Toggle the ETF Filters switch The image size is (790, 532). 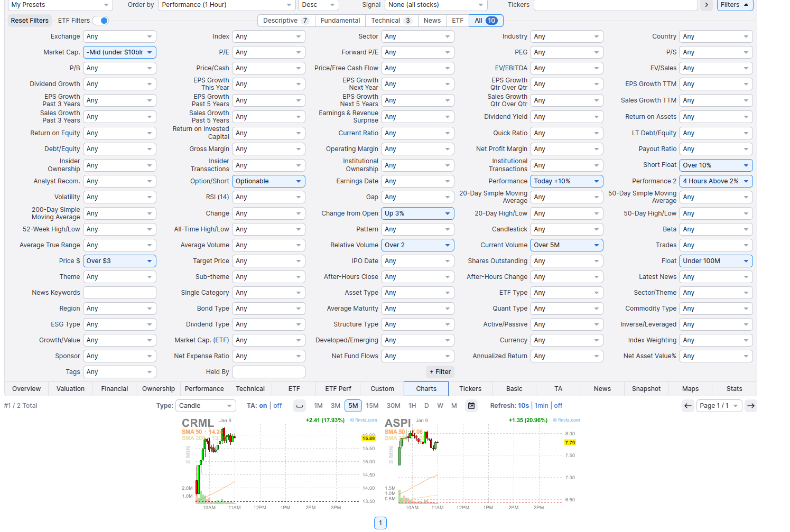pos(100,21)
